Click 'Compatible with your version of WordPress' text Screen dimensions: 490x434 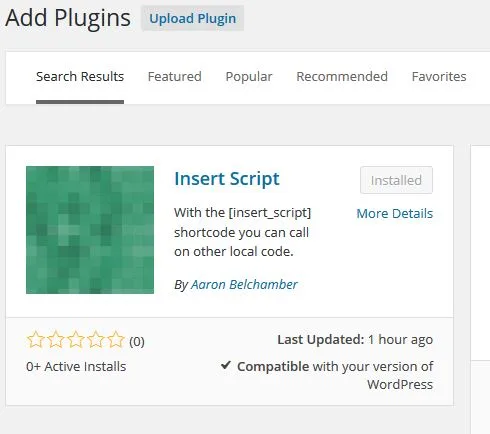pyautogui.click(x=335, y=375)
